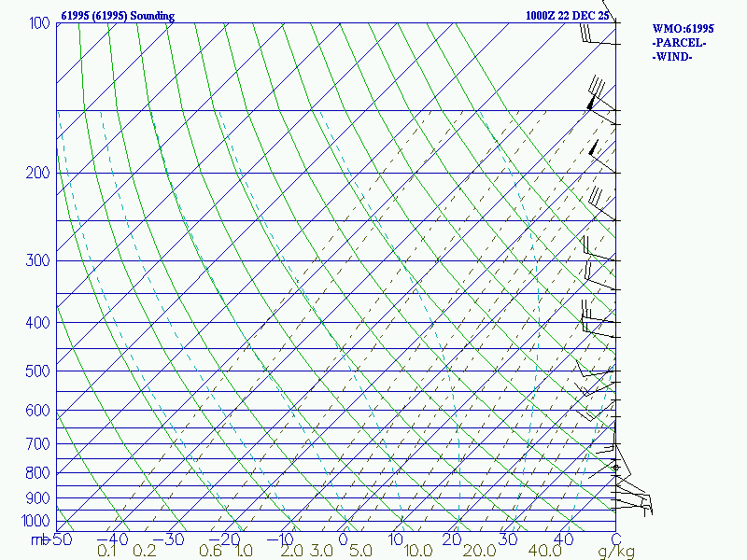747x560 pixels.
Task: Click the 20 temperature axis label
Action: tap(451, 539)
